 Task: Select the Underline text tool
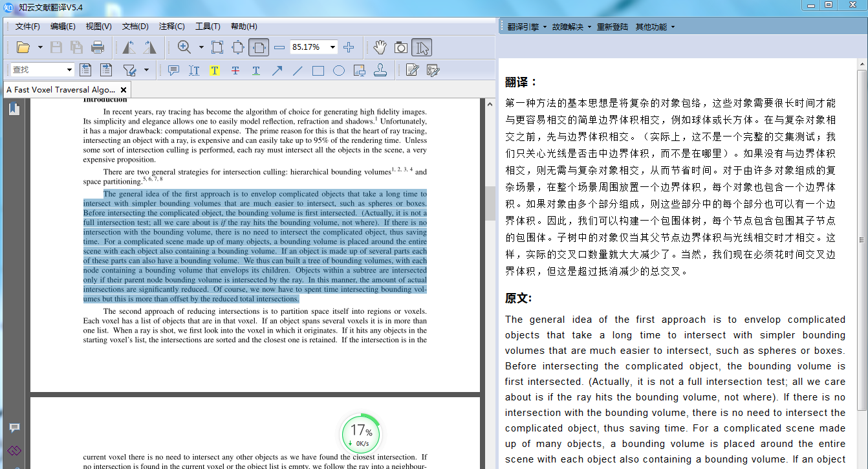tap(256, 71)
